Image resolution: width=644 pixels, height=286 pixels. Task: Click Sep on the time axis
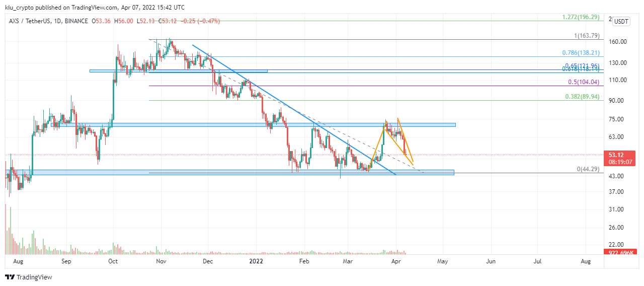(x=66, y=262)
